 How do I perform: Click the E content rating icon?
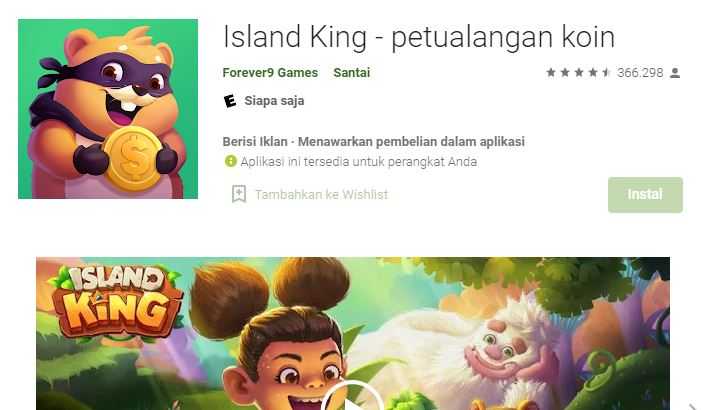tap(230, 101)
